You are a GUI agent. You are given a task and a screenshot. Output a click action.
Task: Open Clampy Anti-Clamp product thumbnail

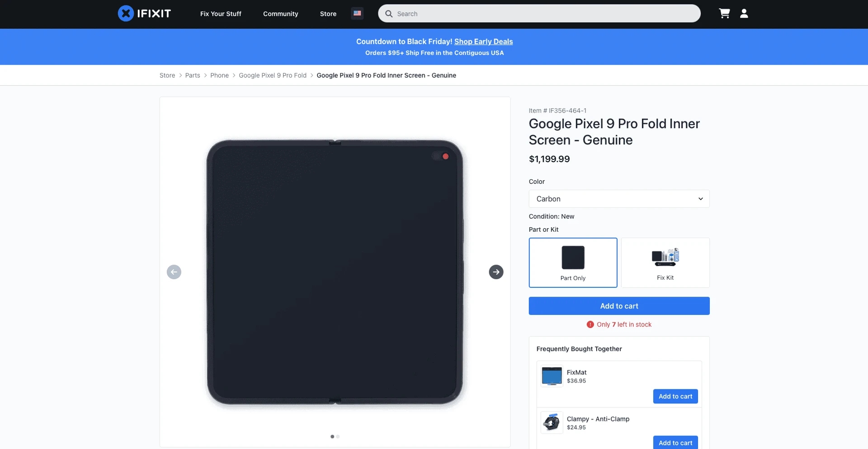click(x=552, y=422)
